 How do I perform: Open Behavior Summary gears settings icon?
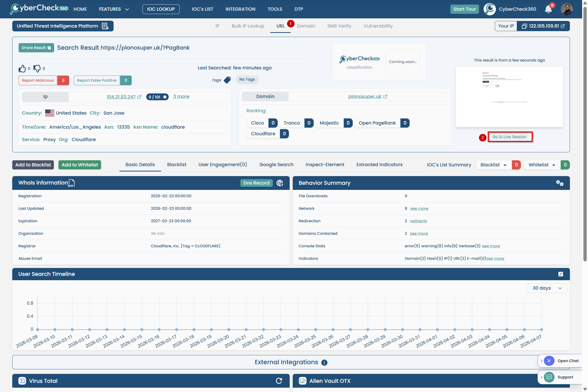560,183
